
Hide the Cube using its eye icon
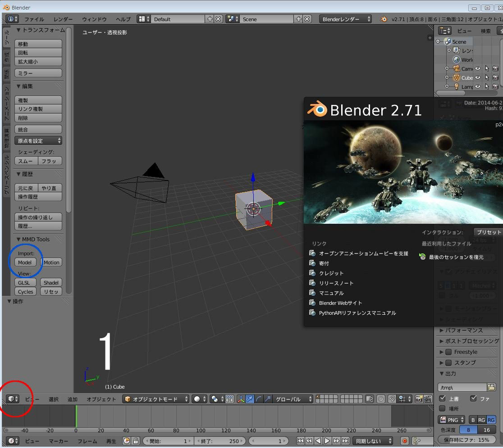(478, 78)
